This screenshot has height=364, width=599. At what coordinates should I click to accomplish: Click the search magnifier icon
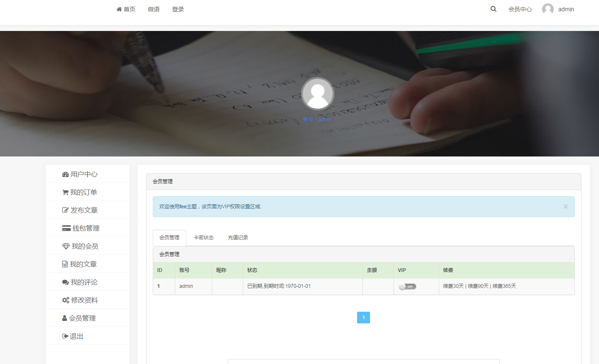coord(494,9)
